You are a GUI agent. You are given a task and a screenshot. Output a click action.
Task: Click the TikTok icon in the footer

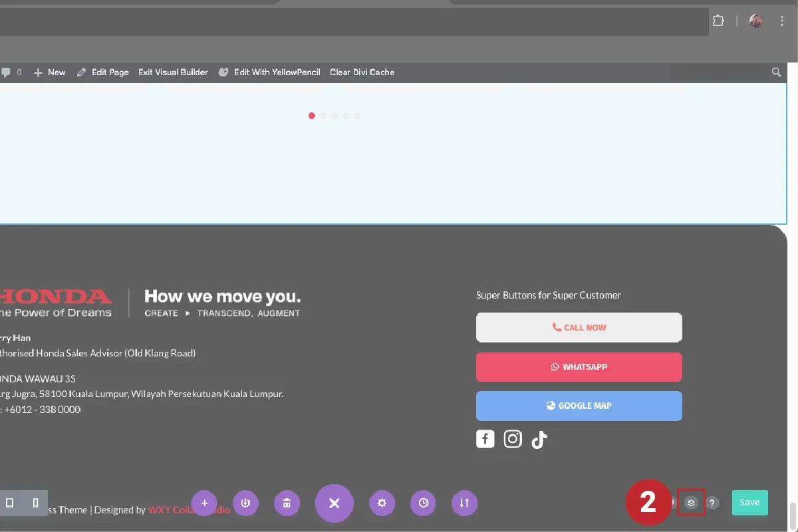tap(539, 439)
